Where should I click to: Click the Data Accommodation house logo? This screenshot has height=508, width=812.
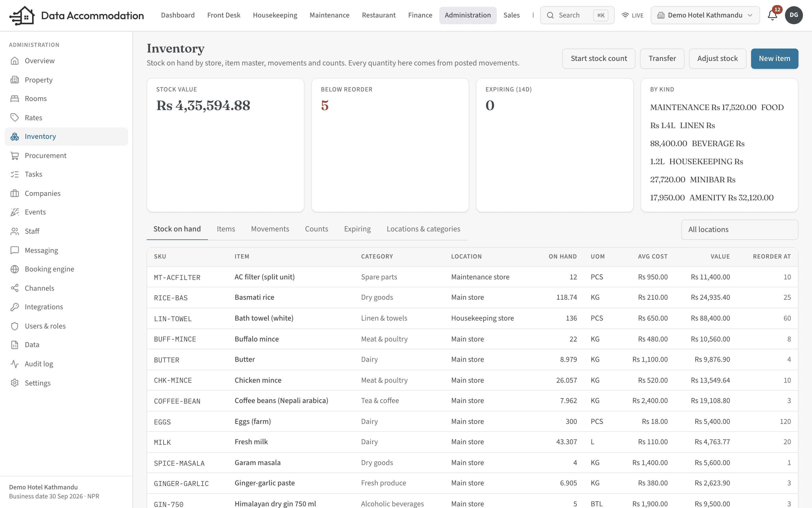22,16
